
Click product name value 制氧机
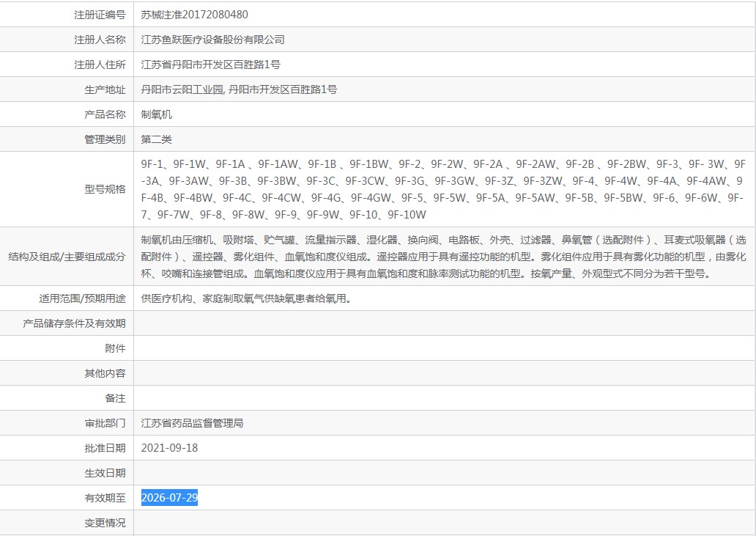[x=156, y=114]
